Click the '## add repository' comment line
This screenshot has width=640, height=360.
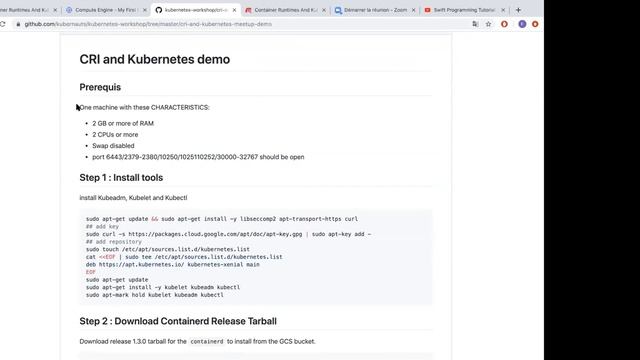click(x=113, y=242)
